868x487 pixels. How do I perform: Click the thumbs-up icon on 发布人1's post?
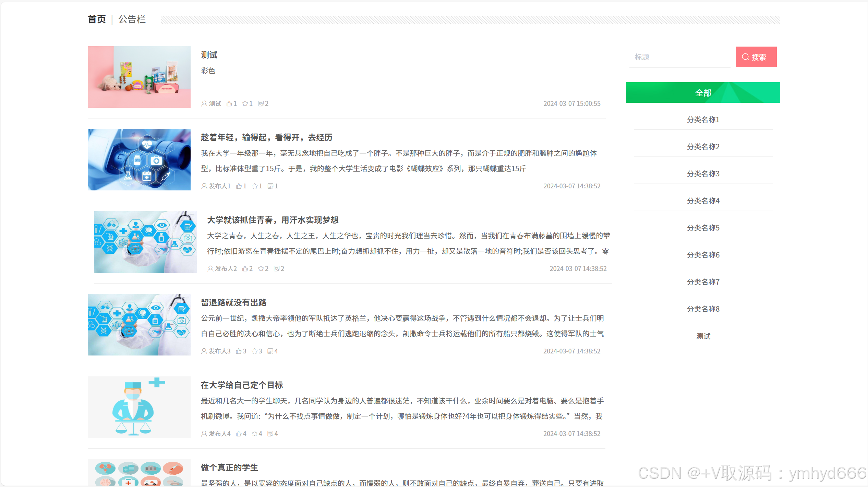click(239, 186)
